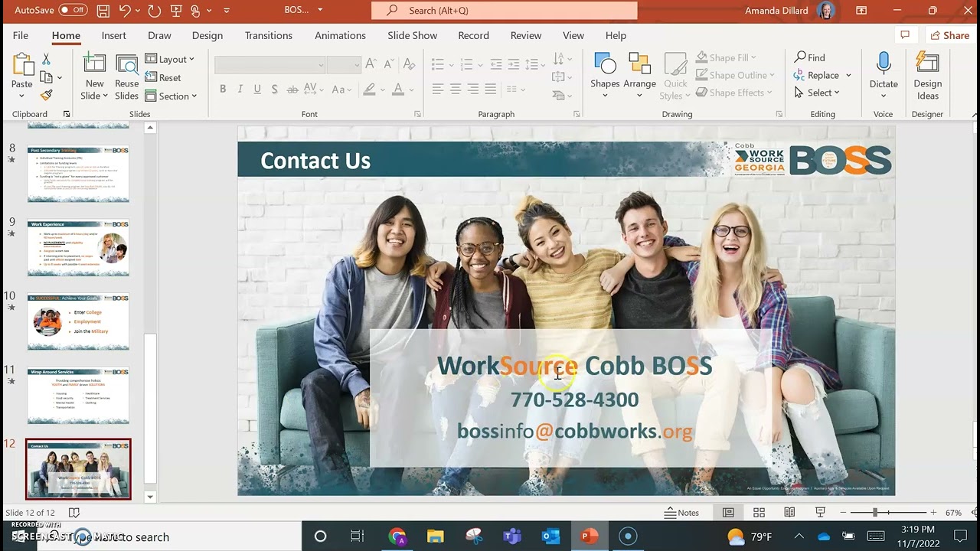Toggle the Notes pane
Viewport: 980px width, 551px height.
[681, 513]
